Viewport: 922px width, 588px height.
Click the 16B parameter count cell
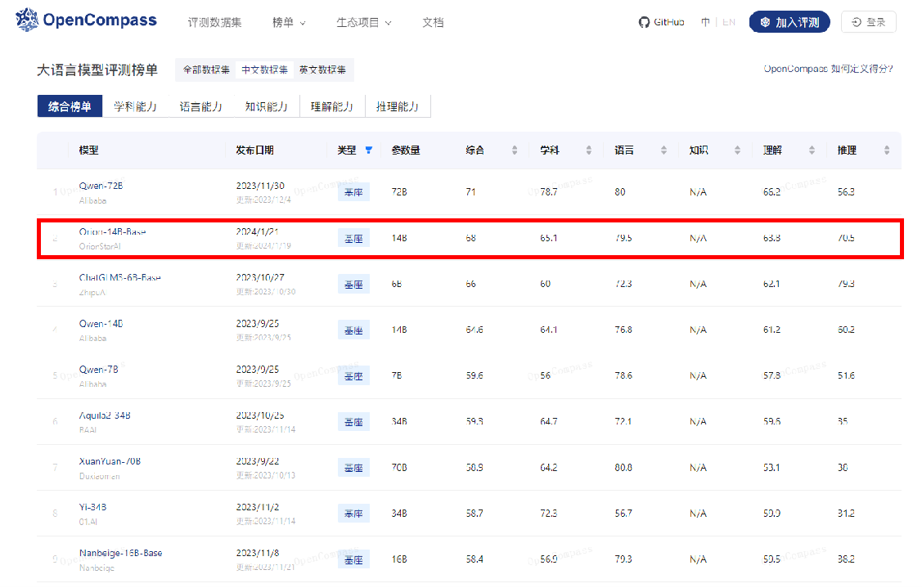point(399,559)
